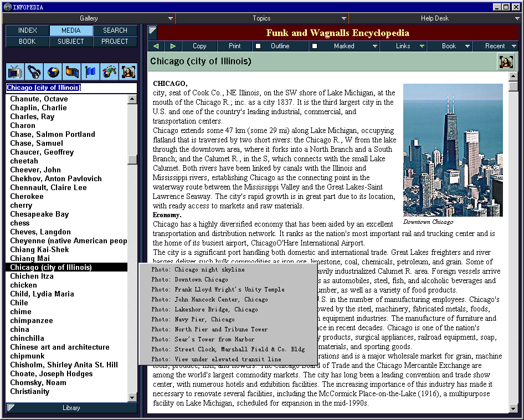The width and height of the screenshot is (524, 420).
Task: Select 'Photo: Downtown Chicago' menu entry
Action: [x=228, y=280]
